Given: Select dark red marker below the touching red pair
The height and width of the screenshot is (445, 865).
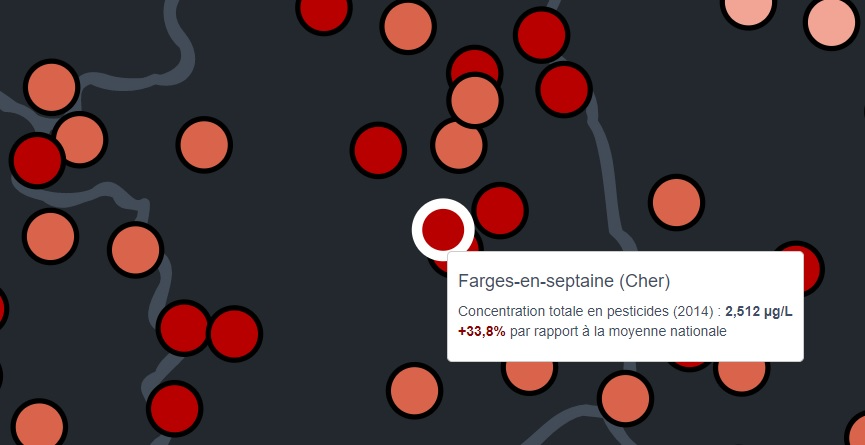Looking at the screenshot, I should pyautogui.click(x=175, y=407).
